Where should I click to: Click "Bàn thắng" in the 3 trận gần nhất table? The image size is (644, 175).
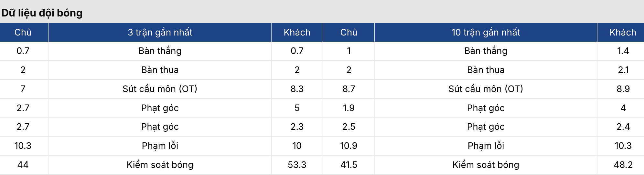click(160, 51)
